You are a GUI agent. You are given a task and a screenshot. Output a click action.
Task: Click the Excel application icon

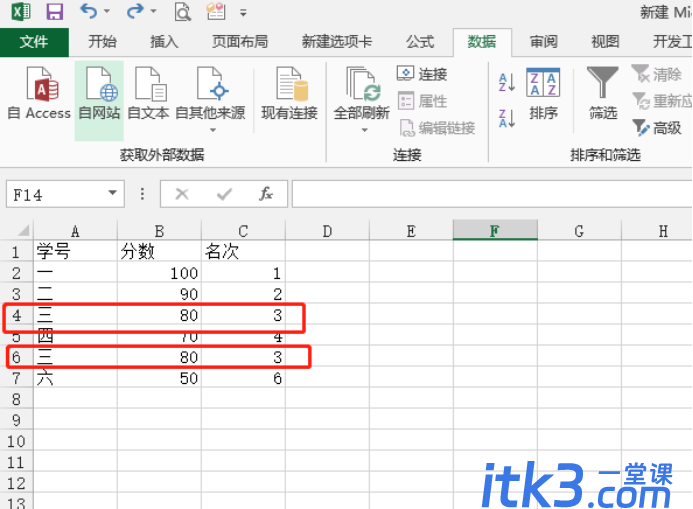tap(20, 11)
